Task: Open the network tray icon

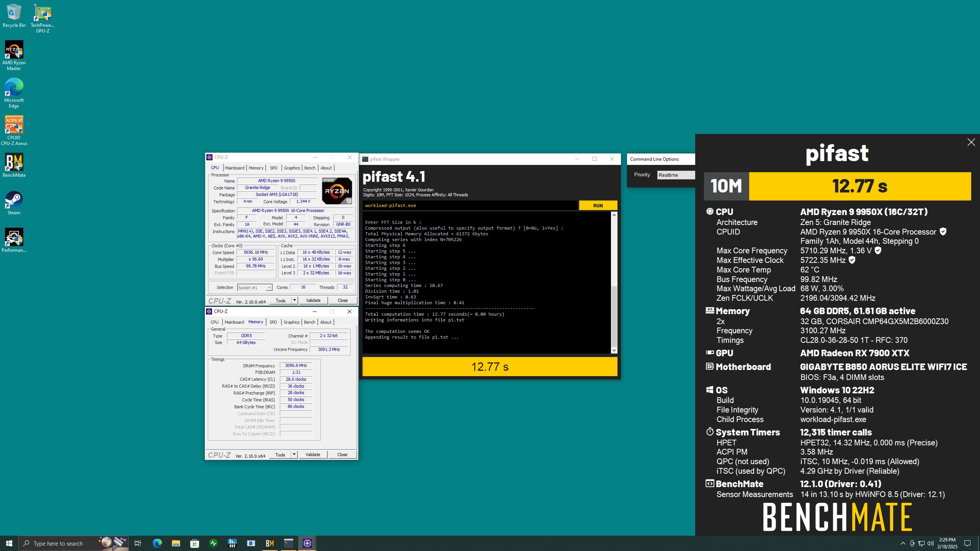Action: tap(921, 543)
